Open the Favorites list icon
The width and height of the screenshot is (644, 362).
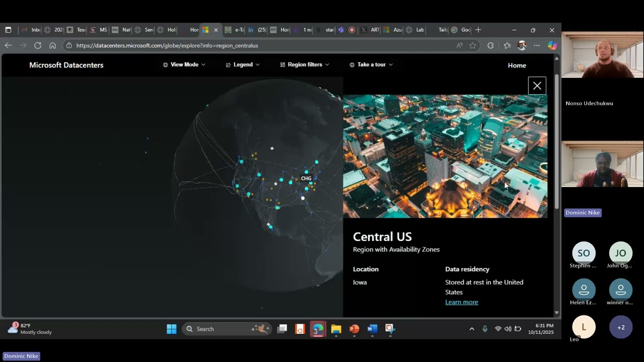point(507,45)
